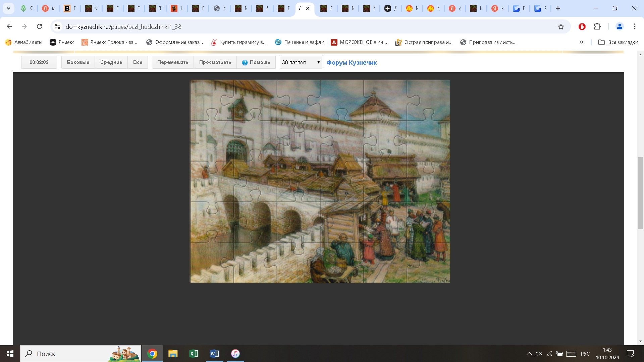Show Все puzzle pieces
The height and width of the screenshot is (362, 644).
point(138,62)
